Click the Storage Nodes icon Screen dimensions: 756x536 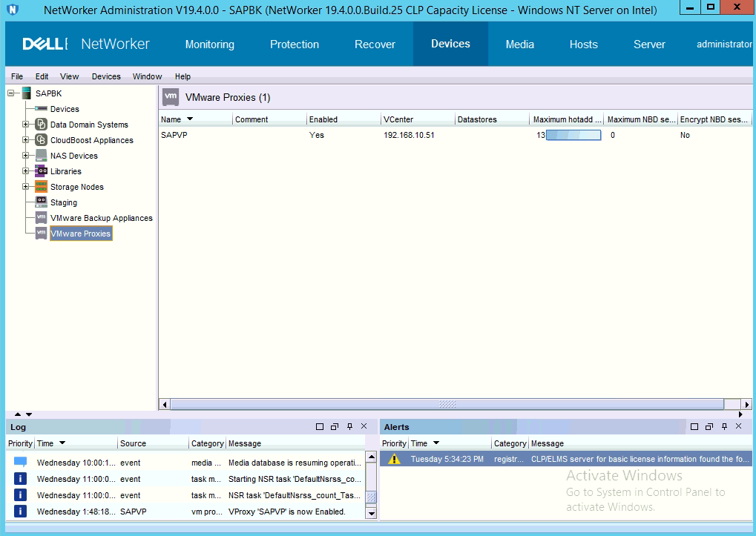point(42,187)
